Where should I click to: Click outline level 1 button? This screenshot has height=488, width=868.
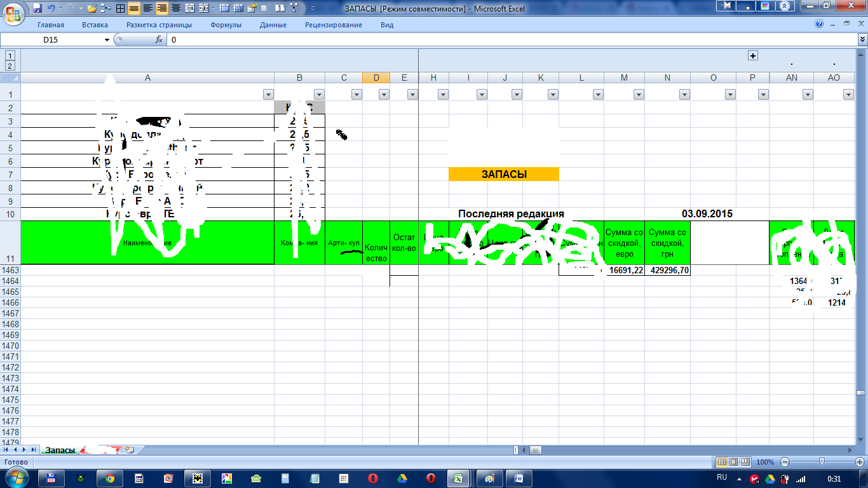(10, 56)
